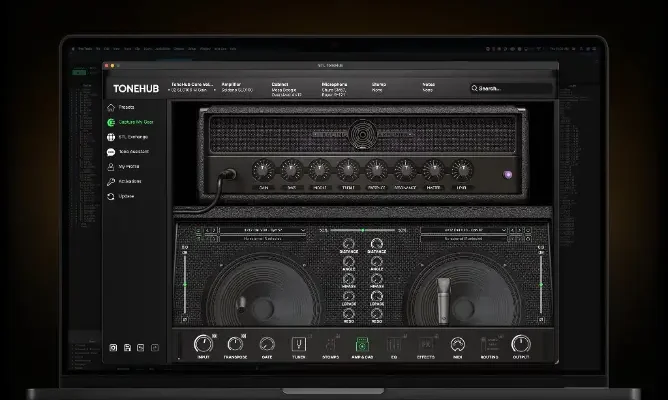Go to STL Exchange in sidebar
668x400 pixels.
tap(132, 136)
